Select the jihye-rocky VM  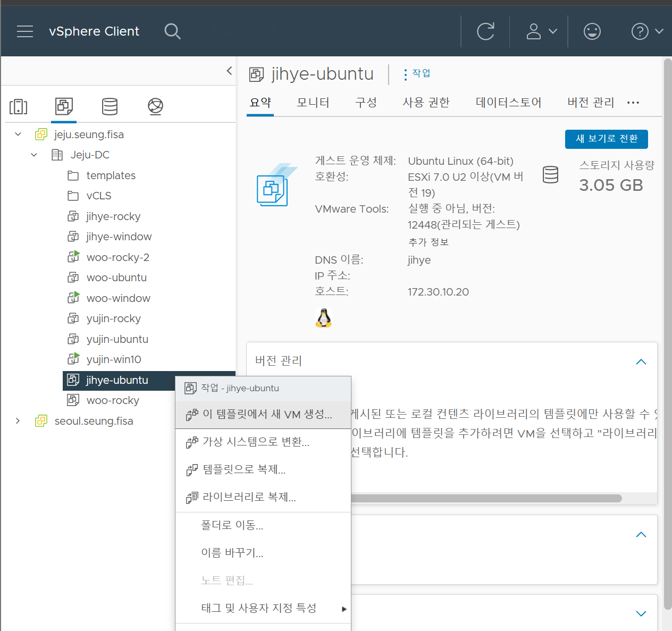[113, 216]
